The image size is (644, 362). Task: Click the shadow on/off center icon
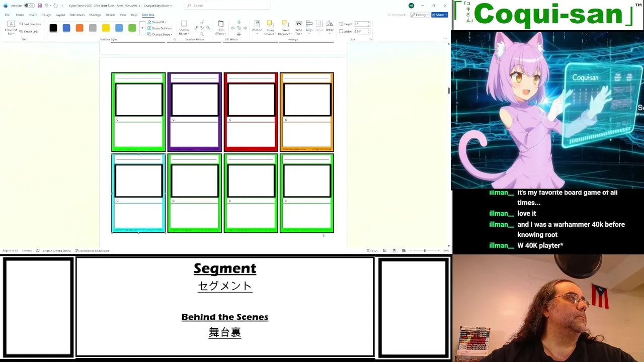pyautogui.click(x=202, y=28)
